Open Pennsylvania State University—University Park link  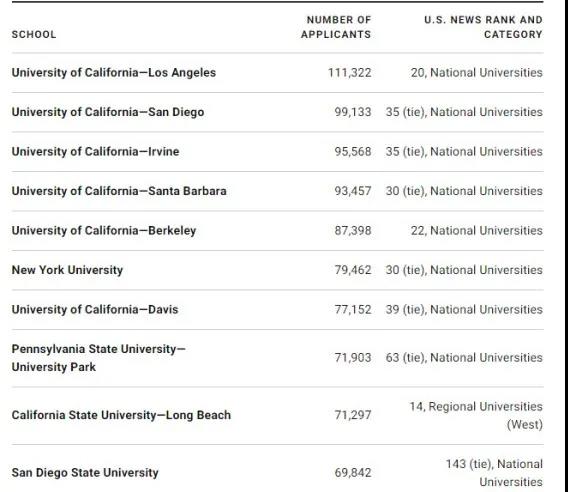point(99,358)
